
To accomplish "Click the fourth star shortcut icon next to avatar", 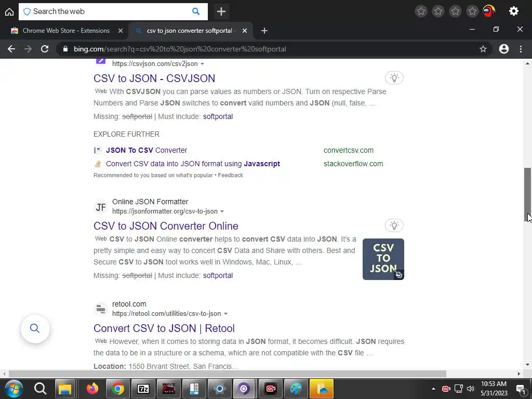I will pyautogui.click(x=472, y=11).
